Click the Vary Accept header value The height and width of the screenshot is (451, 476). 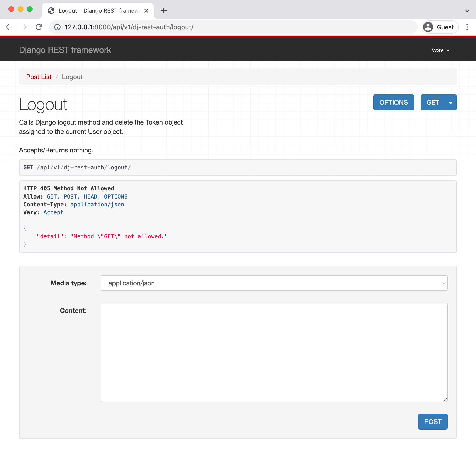click(53, 212)
